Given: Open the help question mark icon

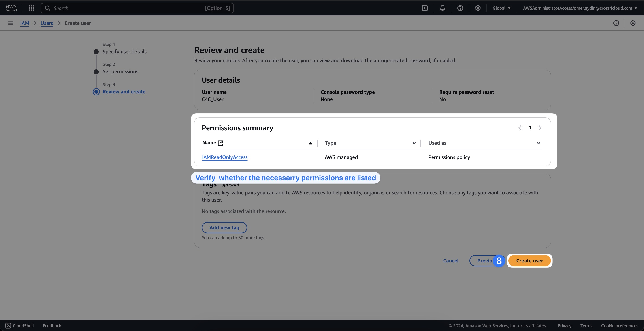Looking at the screenshot, I should click(460, 8).
